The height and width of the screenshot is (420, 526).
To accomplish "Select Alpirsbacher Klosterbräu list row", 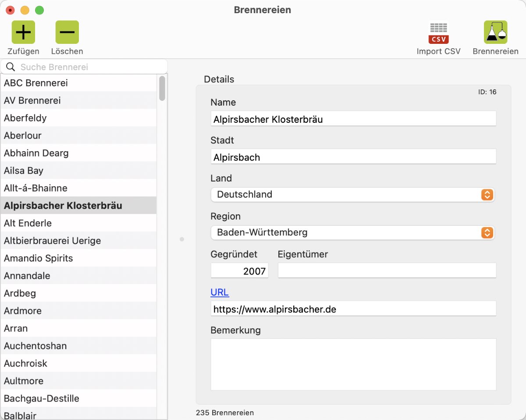I will [78, 206].
